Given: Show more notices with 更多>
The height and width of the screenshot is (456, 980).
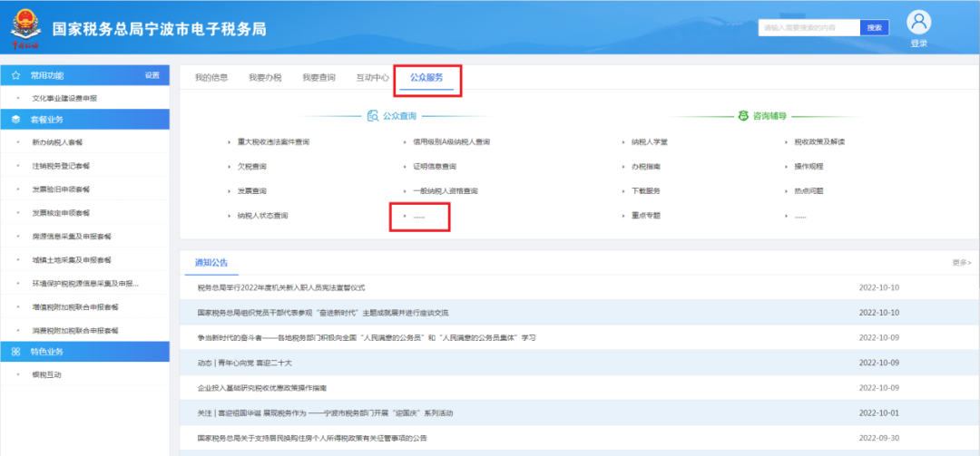Looking at the screenshot, I should point(961,263).
